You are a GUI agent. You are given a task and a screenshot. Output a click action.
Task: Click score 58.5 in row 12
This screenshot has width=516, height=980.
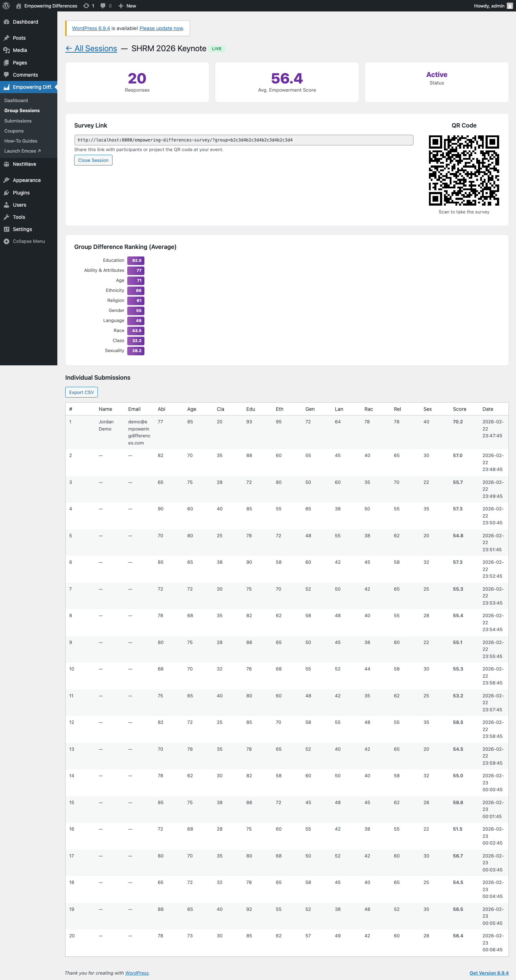(458, 722)
